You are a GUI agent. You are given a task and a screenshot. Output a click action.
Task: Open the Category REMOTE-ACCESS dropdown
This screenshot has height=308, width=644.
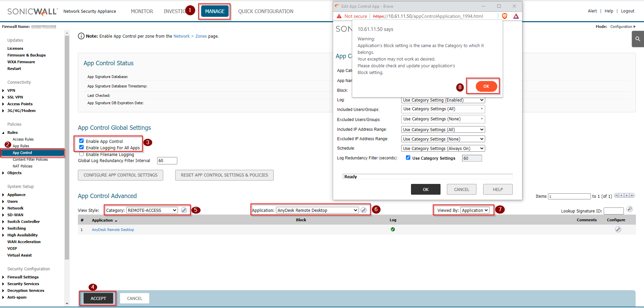click(x=152, y=210)
